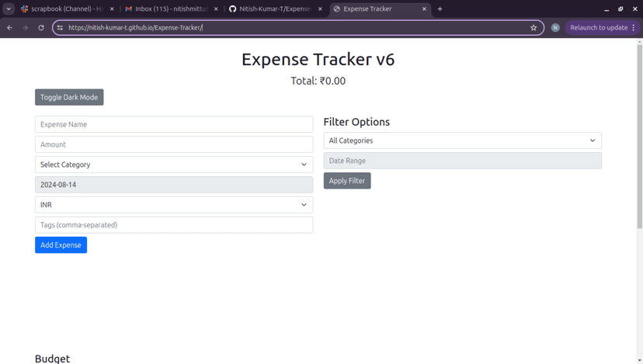This screenshot has width=643, height=364.
Task: Close the GitHub Nitish-Kumar-T tab
Action: (320, 9)
